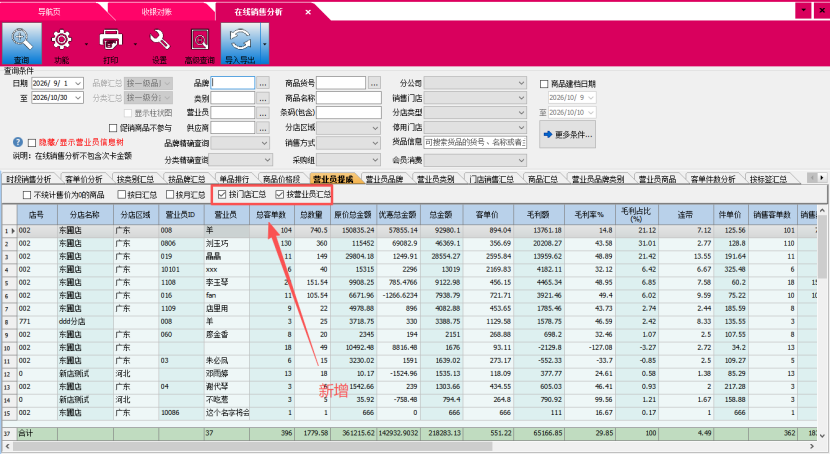This screenshot has height=454, width=830.
Task: Click the 商品名称 input field
Action: [x=349, y=98]
